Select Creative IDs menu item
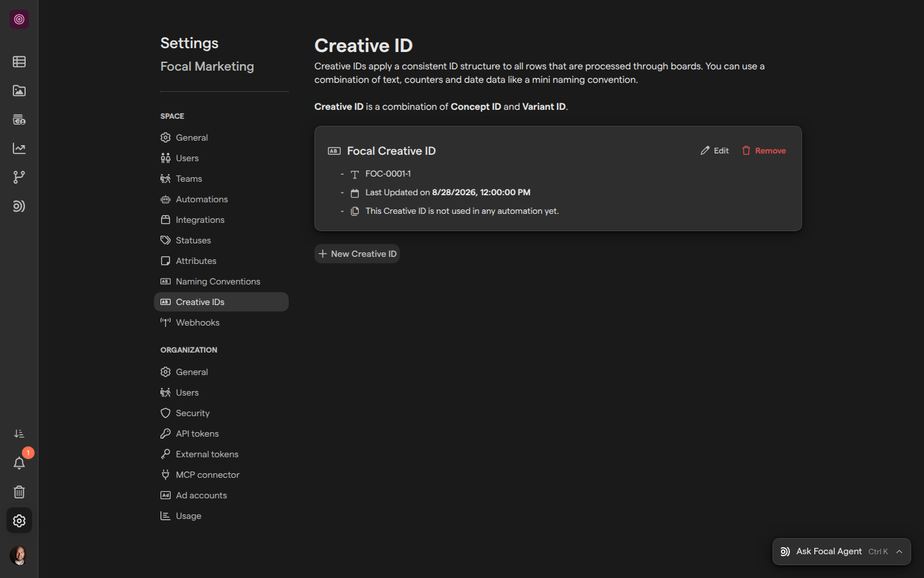The height and width of the screenshot is (578, 924). pyautogui.click(x=221, y=302)
